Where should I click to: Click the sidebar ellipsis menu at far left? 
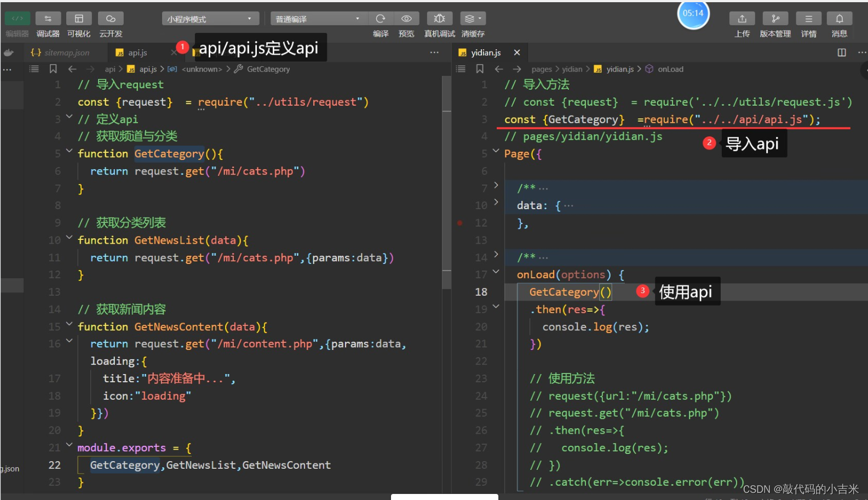7,70
